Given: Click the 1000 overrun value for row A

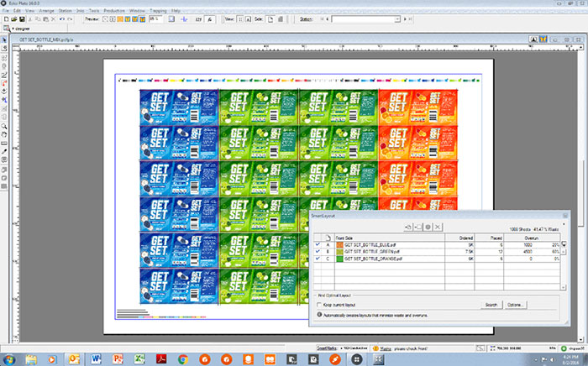Looking at the screenshot, I should pyautogui.click(x=528, y=244).
